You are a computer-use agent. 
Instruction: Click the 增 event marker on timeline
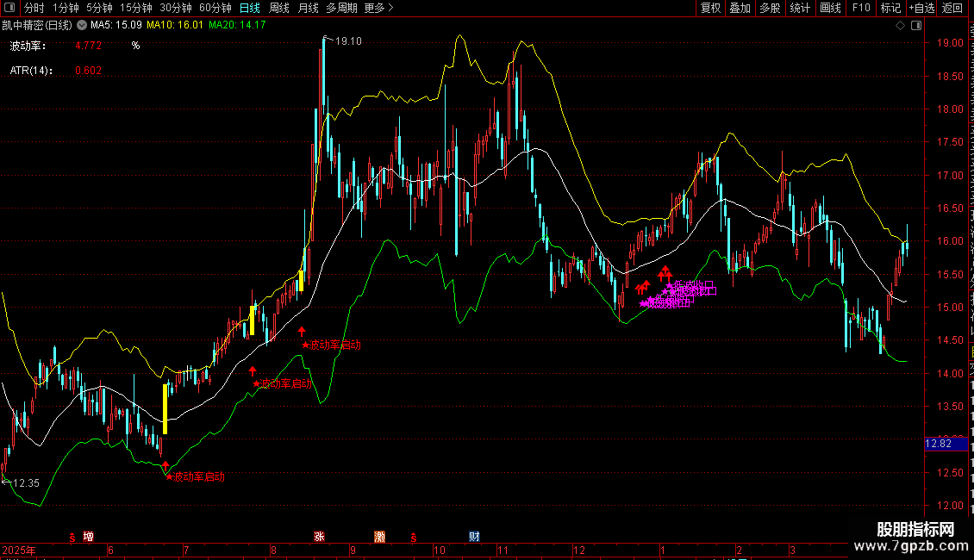88,537
